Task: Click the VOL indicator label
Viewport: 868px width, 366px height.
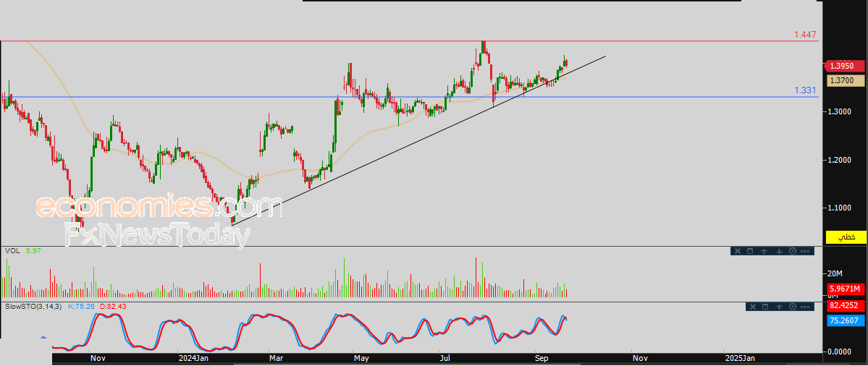Action: coord(12,250)
